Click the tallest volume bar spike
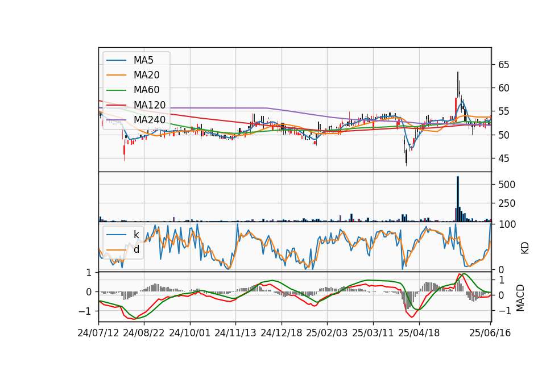The image size is (546, 392). tap(458, 199)
